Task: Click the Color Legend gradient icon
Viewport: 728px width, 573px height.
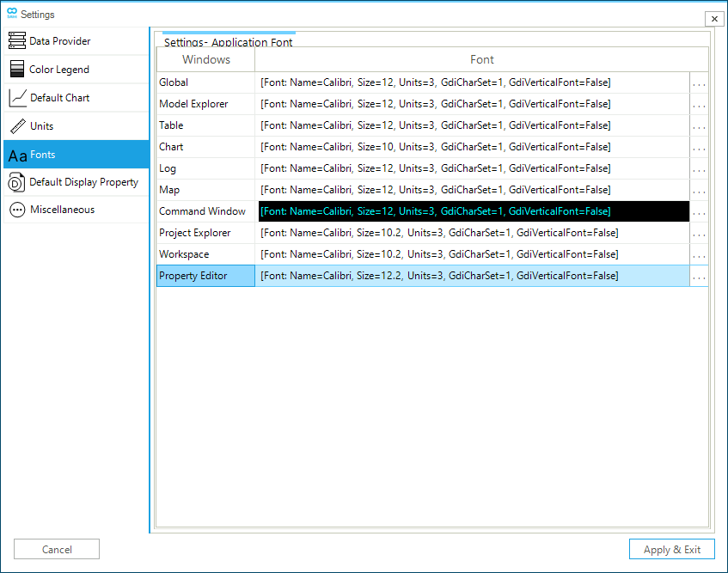Action: coord(16,70)
